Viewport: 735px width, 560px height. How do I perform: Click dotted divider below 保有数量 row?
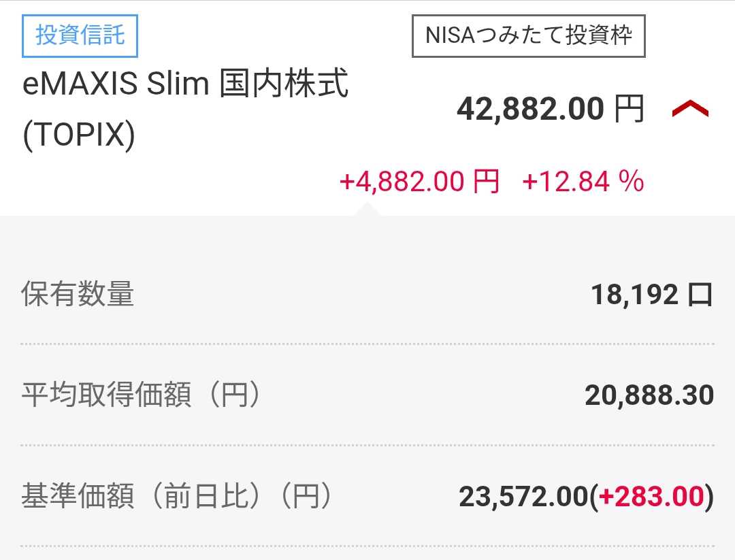[367, 344]
